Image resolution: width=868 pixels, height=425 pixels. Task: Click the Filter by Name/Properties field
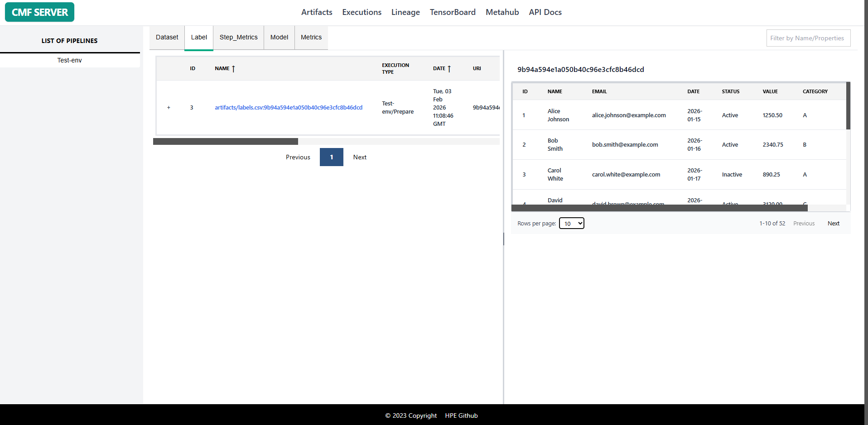[x=808, y=38]
